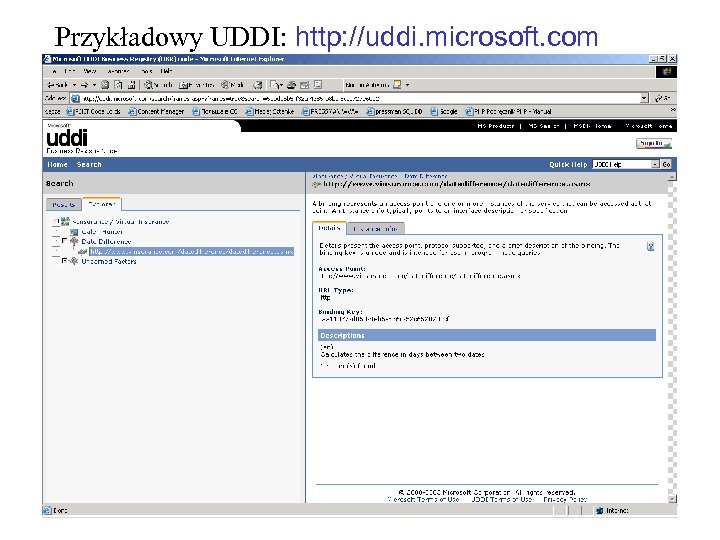Open the Norton Antivirus dropdown arrow
The width and height of the screenshot is (720, 540).
(407, 85)
